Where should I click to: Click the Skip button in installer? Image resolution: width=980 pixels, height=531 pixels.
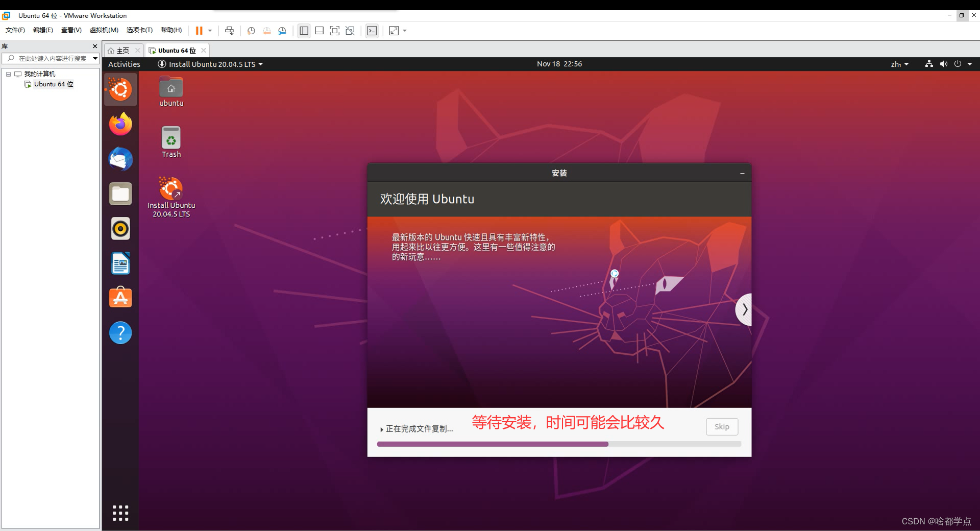[722, 427]
